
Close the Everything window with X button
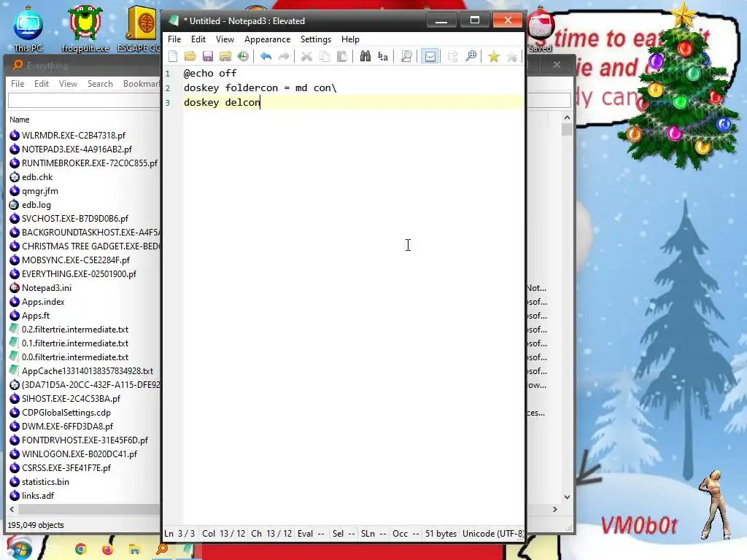point(557,64)
